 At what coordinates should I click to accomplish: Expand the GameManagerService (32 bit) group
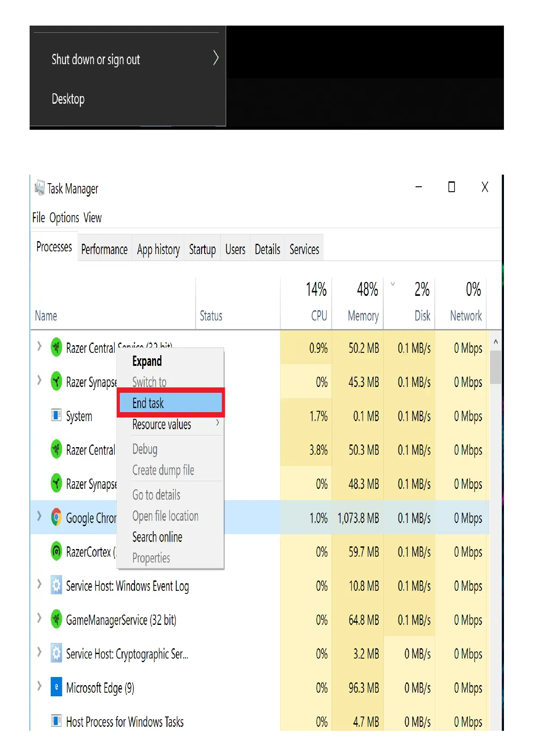click(x=39, y=618)
